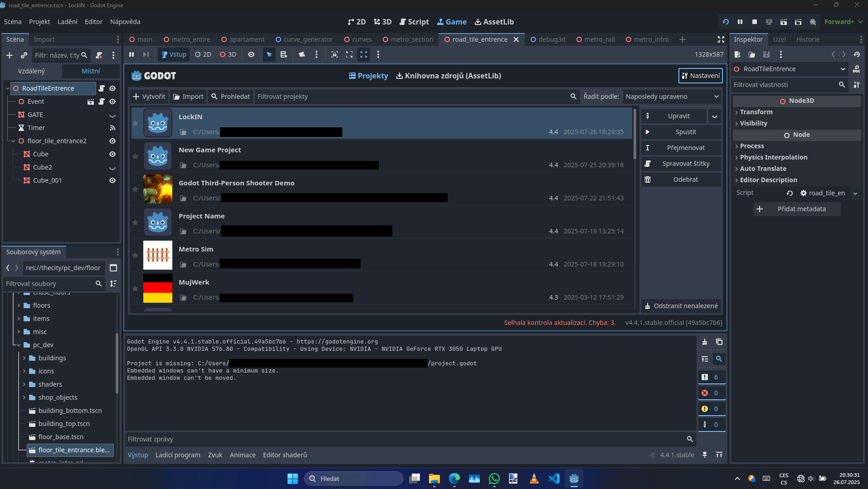
Task: Advance to the next frame in the game toolbar
Action: 146,54
